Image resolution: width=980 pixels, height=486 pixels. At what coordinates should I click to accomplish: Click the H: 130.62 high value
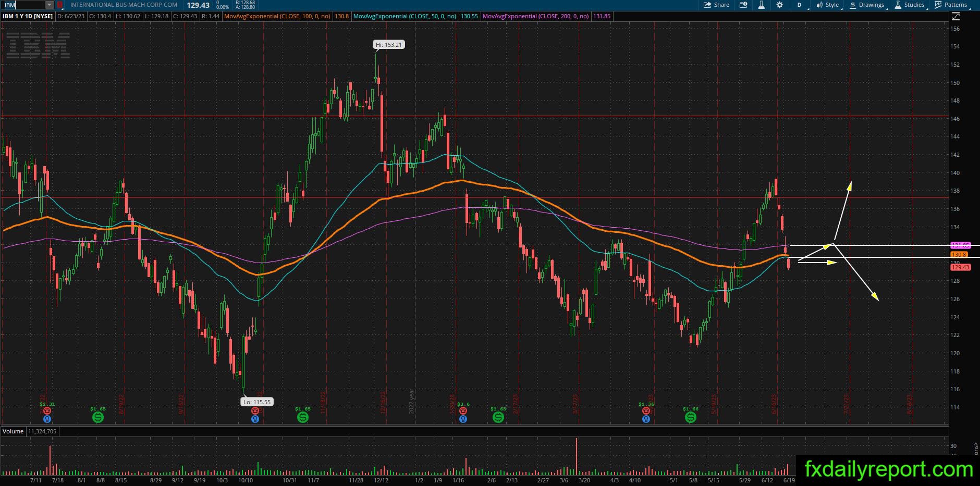point(128,16)
